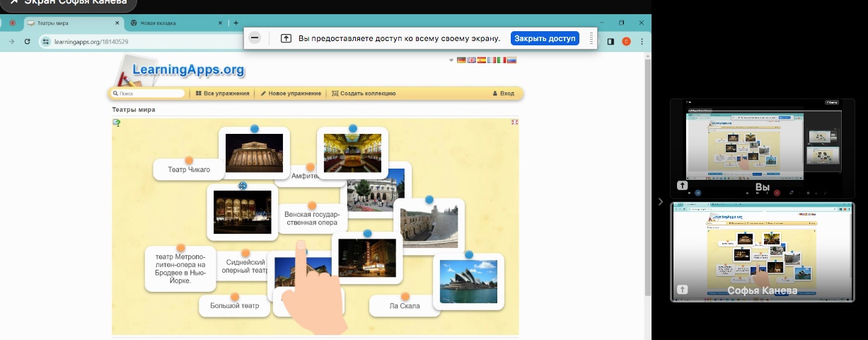Switch site language to English flag
The height and width of the screenshot is (340, 868).
pos(471,60)
